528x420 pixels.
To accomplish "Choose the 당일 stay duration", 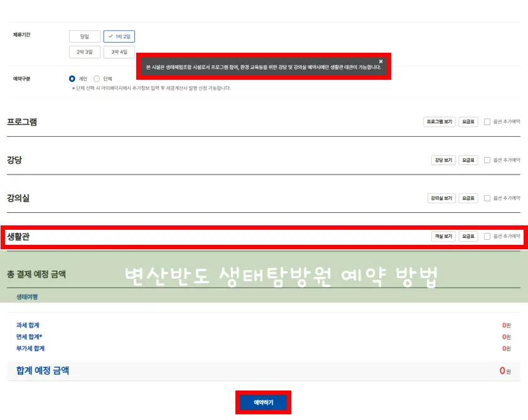I will point(84,36).
